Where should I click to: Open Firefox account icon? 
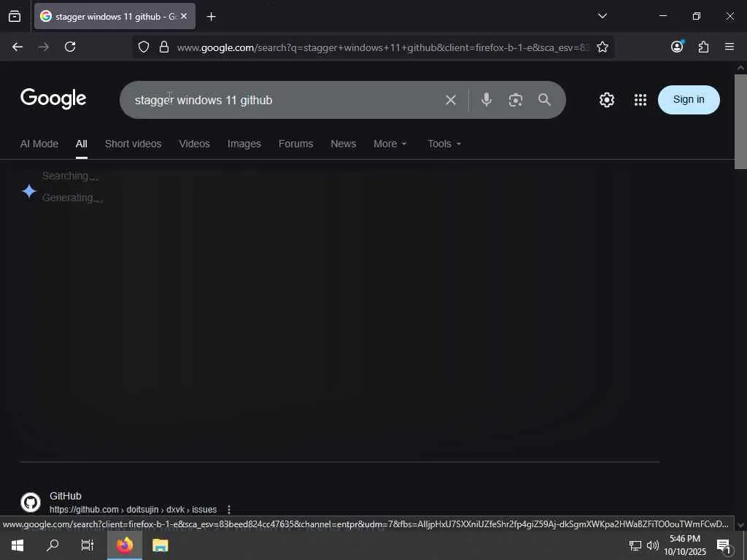click(x=677, y=46)
